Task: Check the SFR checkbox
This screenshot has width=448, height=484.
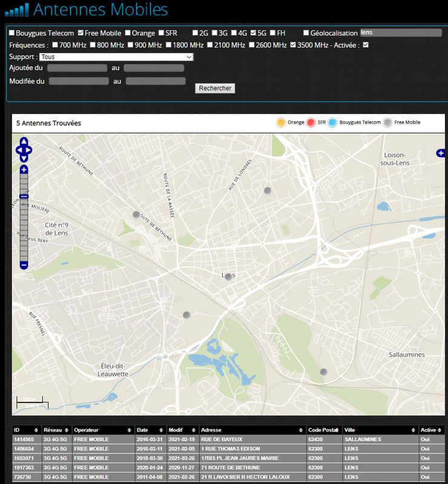Action: tap(161, 33)
